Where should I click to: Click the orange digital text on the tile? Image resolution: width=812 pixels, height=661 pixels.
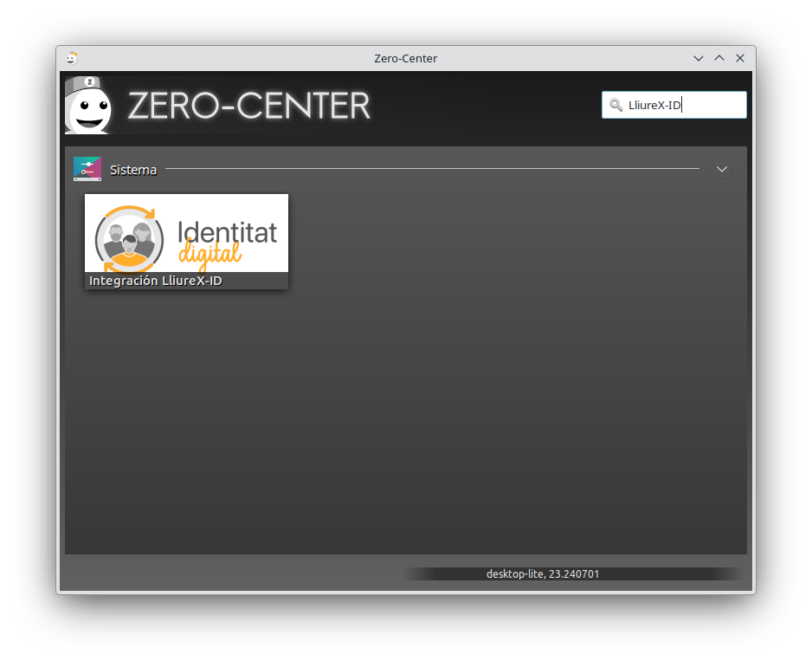210,255
